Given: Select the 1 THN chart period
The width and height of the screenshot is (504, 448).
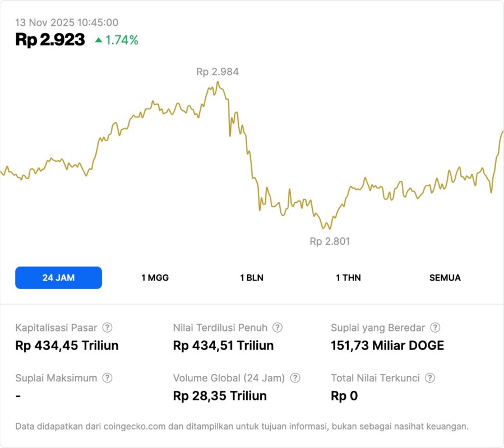Looking at the screenshot, I should pyautogui.click(x=348, y=278).
